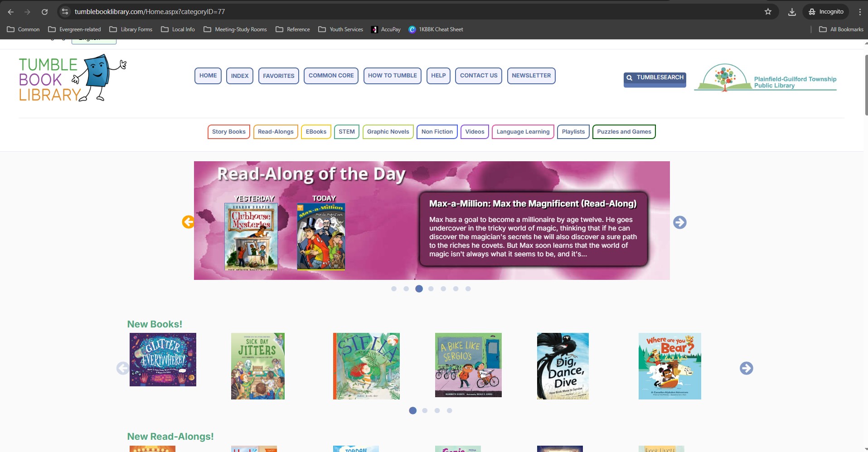
Task: Click the Tumble Book Library logo
Action: click(x=73, y=78)
